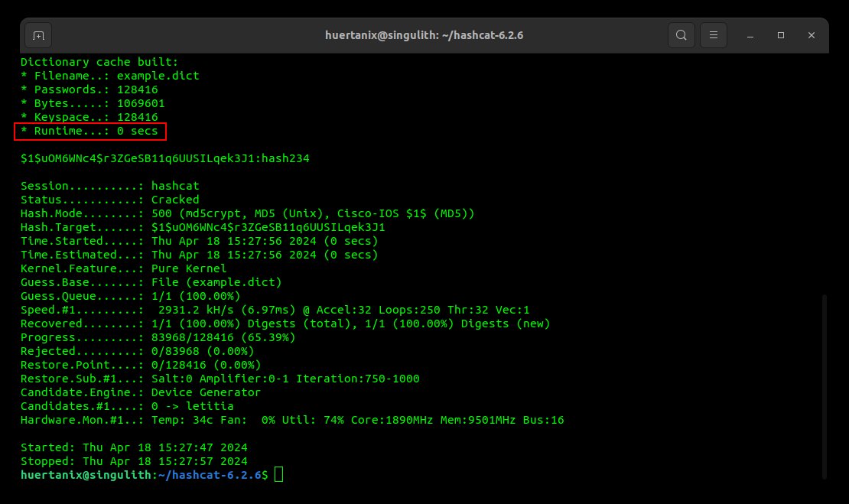This screenshot has height=504, width=849.
Task: Click the 'Kernel.Feature: Pure Kernel' line
Action: tap(123, 268)
